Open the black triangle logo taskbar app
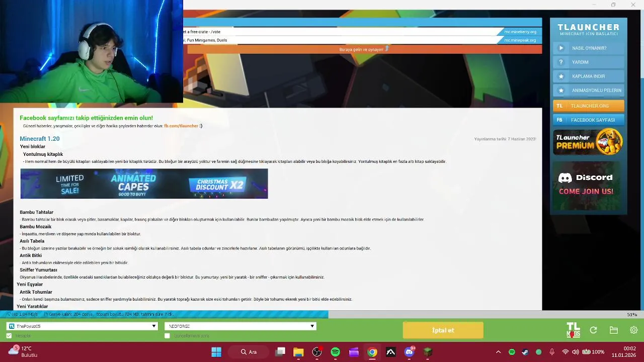644x362 pixels. point(390,352)
